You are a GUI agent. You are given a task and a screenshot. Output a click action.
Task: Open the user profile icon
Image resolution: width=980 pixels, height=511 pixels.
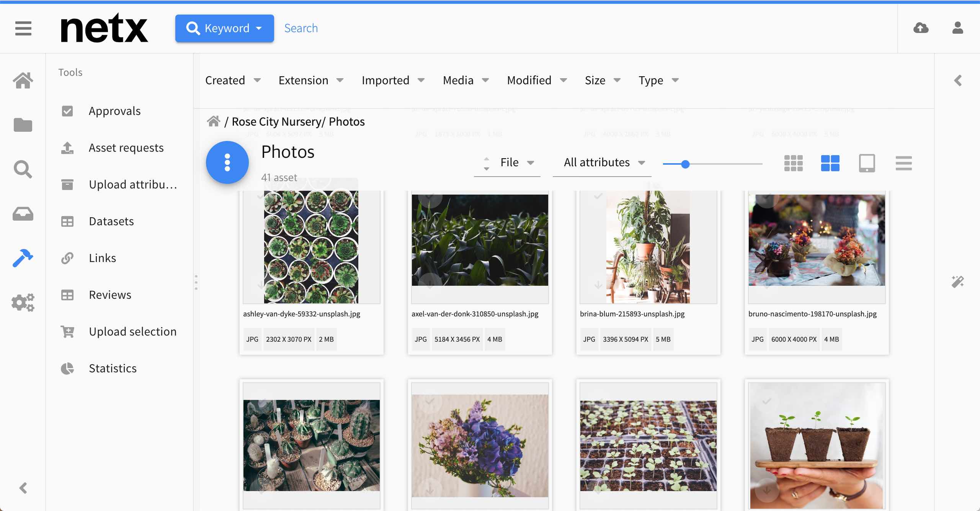click(957, 28)
